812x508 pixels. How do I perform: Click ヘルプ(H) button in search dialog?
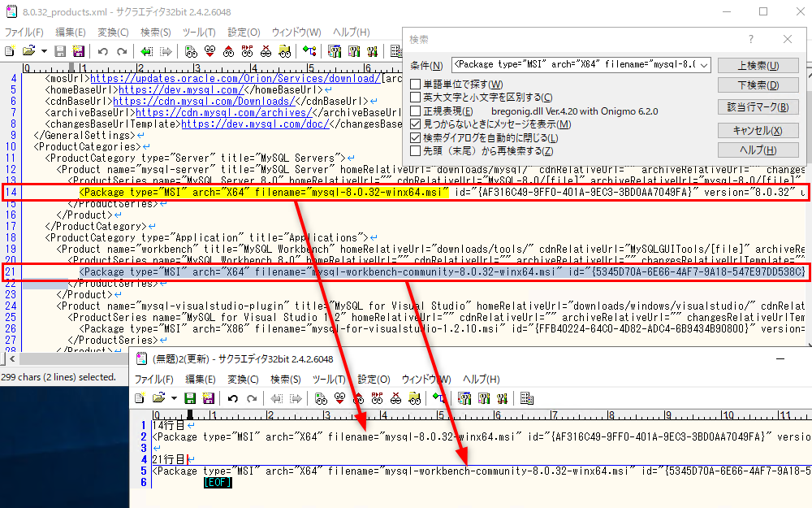pyautogui.click(x=758, y=150)
